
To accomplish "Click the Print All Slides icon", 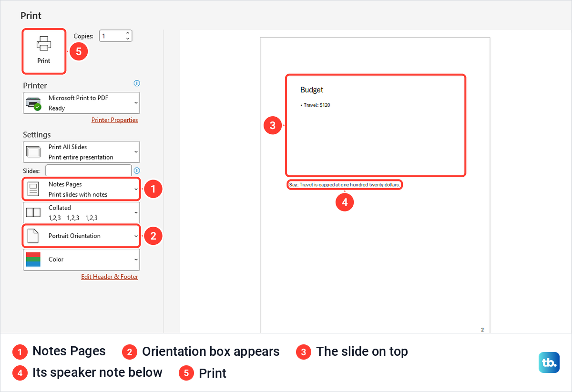I will click(x=34, y=152).
